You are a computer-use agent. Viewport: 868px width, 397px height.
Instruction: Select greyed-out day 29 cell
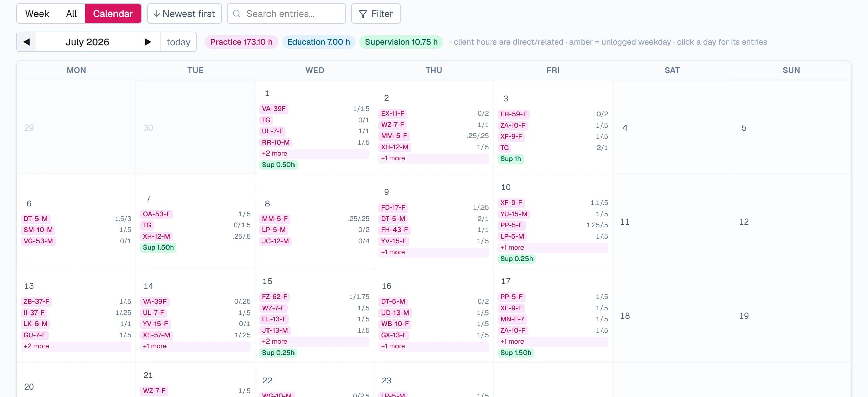click(76, 127)
